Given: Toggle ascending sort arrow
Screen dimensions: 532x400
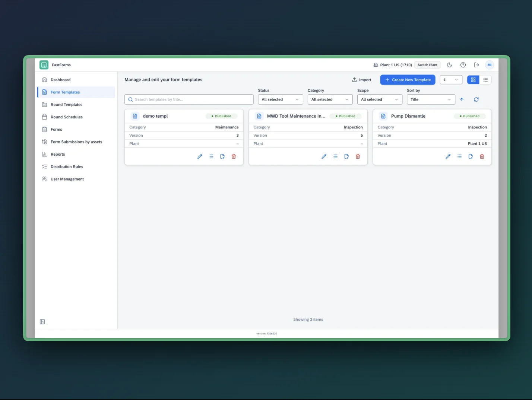Looking at the screenshot, I should coord(462,99).
